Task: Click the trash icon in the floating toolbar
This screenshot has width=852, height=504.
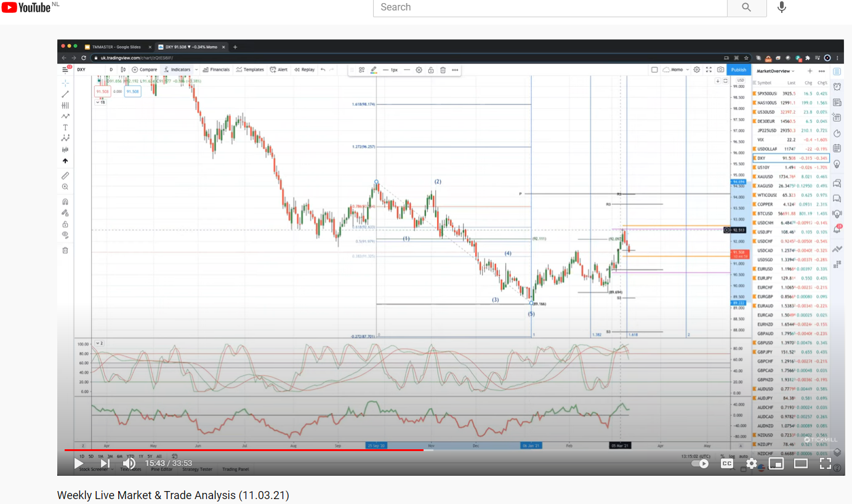Action: 443,70
